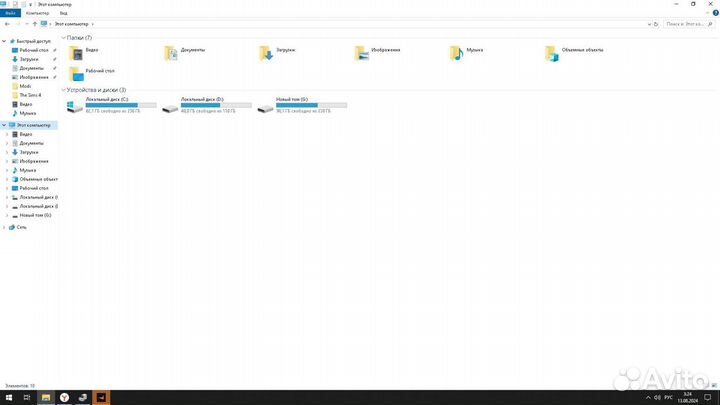Collapse the Папки (7) group header

point(65,37)
